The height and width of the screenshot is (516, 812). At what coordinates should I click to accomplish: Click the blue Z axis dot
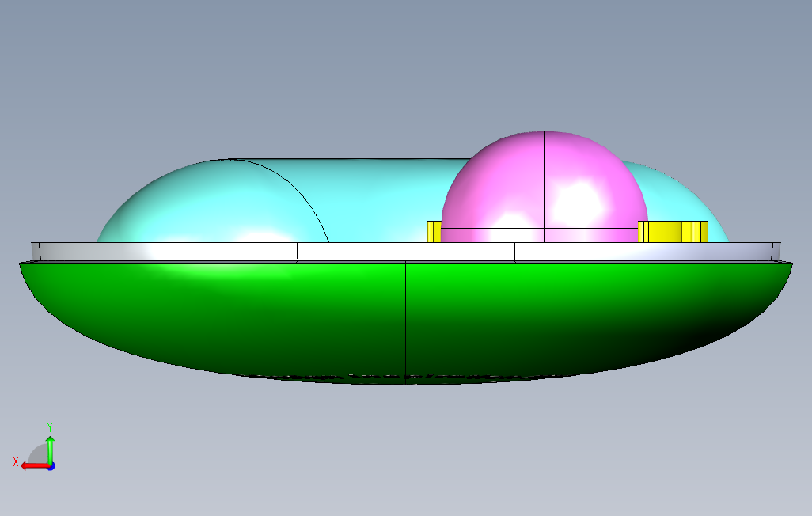[51, 466]
